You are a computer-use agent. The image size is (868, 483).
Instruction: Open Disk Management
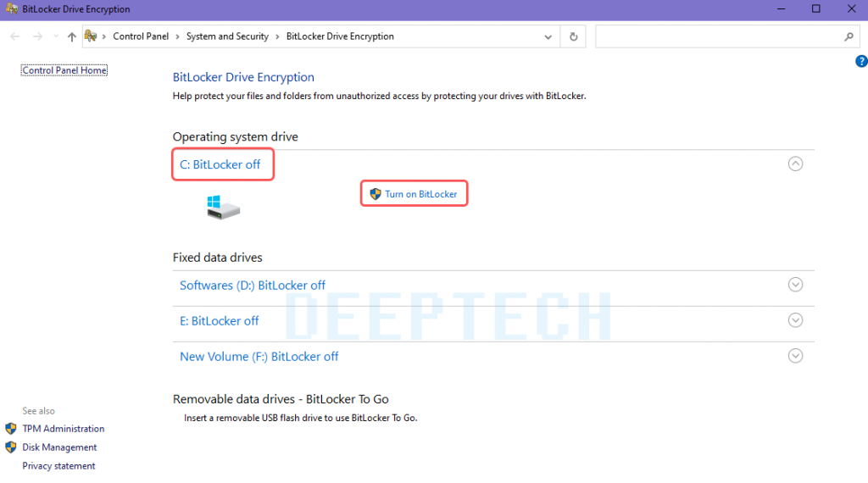[x=59, y=447]
